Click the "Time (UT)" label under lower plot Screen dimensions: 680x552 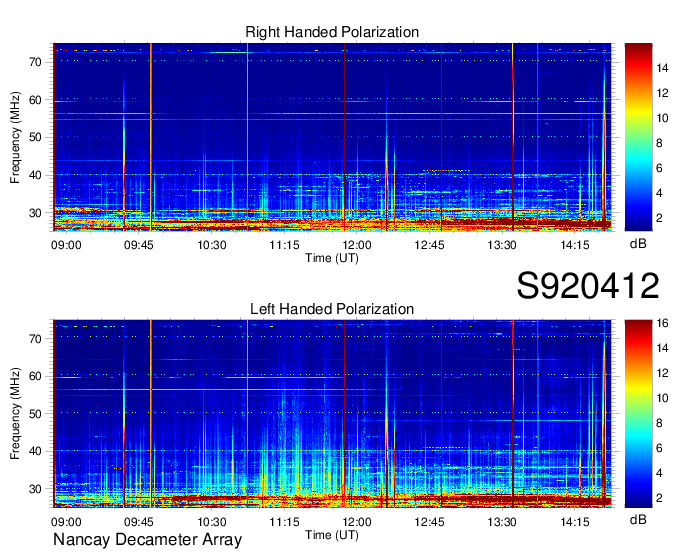click(x=332, y=535)
